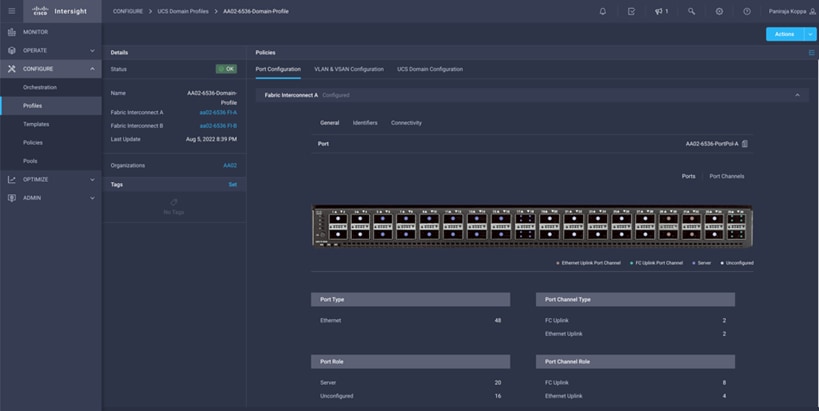Open Policies in the sidebar
This screenshot has width=819, height=411.
(x=33, y=143)
